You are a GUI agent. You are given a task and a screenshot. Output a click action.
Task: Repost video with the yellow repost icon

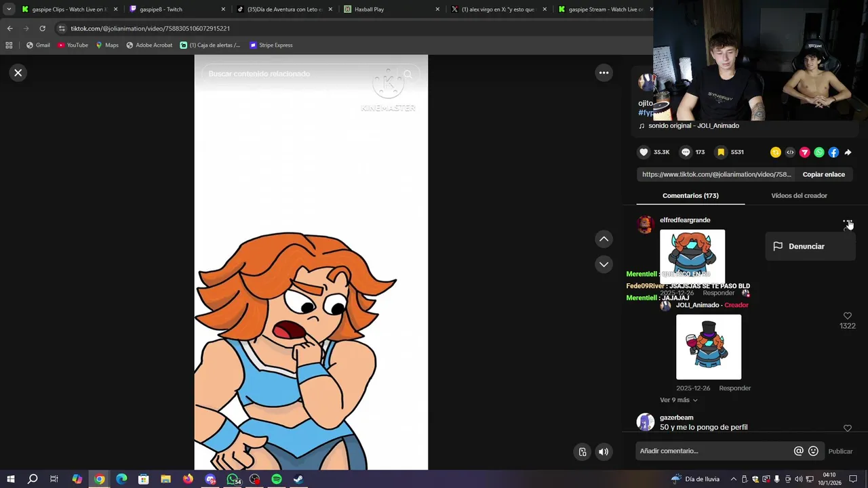click(776, 152)
